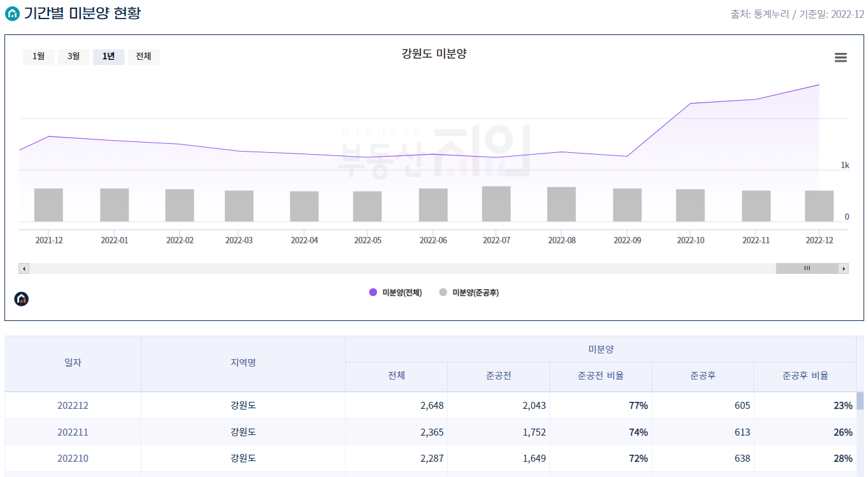Viewport: 868px width, 477px height.
Task: Click the 613 준공후 cell
Action: 703,432
